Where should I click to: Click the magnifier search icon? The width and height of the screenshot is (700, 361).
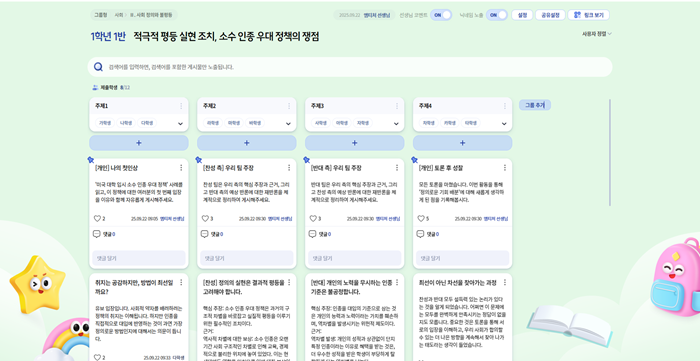tap(98, 67)
